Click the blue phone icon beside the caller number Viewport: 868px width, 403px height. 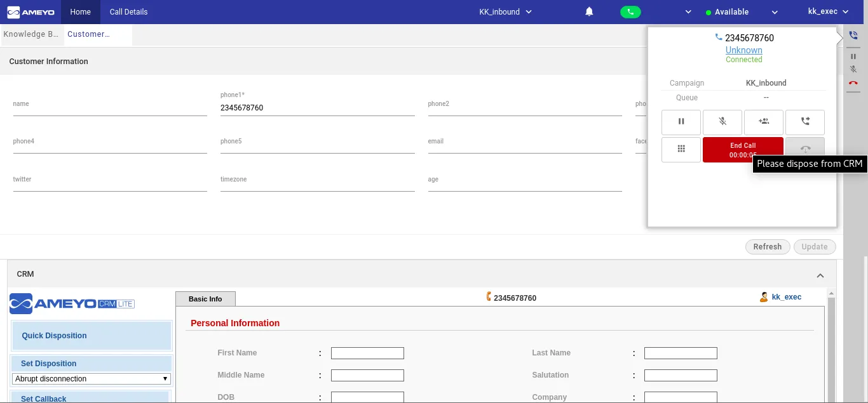[x=719, y=37]
